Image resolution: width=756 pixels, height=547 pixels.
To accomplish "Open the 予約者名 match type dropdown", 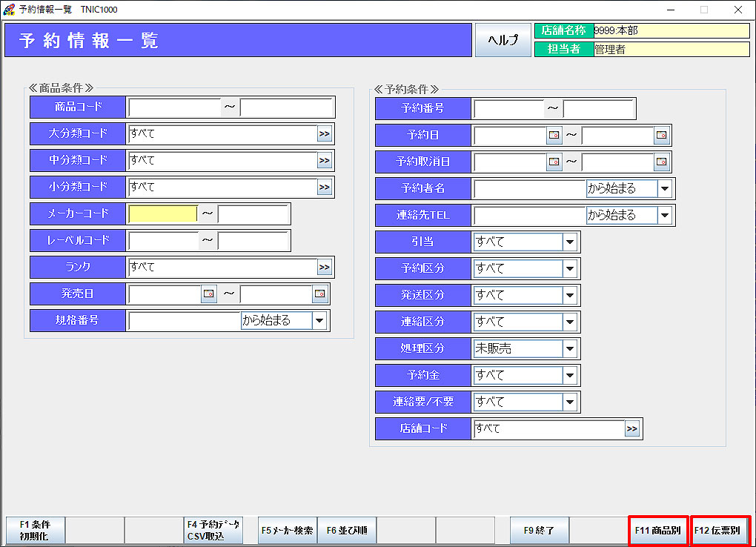I will tap(664, 188).
